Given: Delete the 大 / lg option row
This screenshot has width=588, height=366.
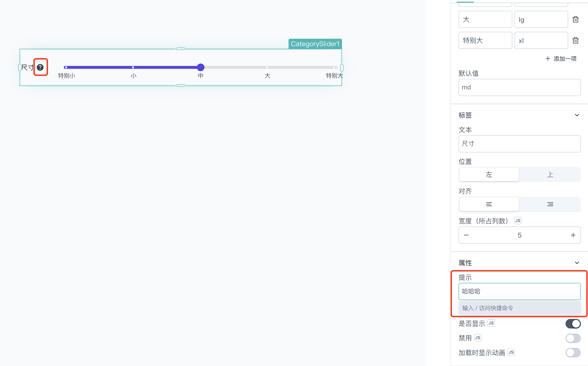Looking at the screenshot, I should click(x=575, y=19).
